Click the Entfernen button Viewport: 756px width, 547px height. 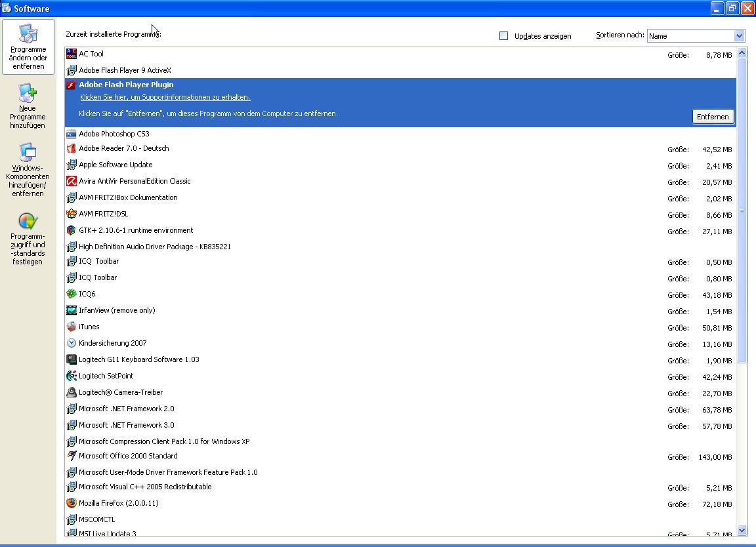pyautogui.click(x=713, y=117)
